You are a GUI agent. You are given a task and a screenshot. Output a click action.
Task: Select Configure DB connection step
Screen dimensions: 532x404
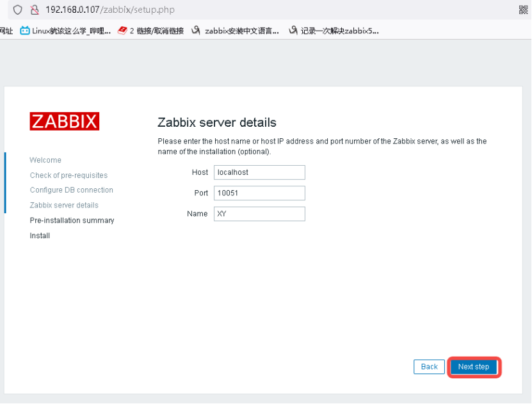(x=71, y=190)
